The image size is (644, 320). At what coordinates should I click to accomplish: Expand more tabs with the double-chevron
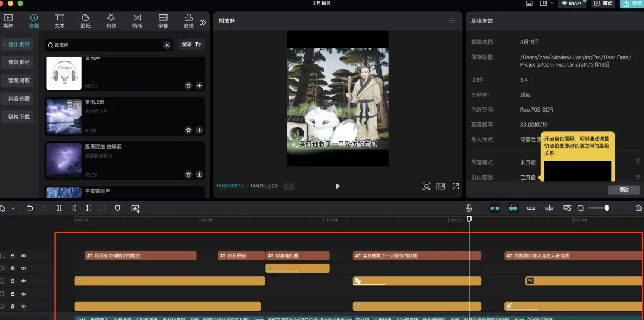tap(203, 23)
